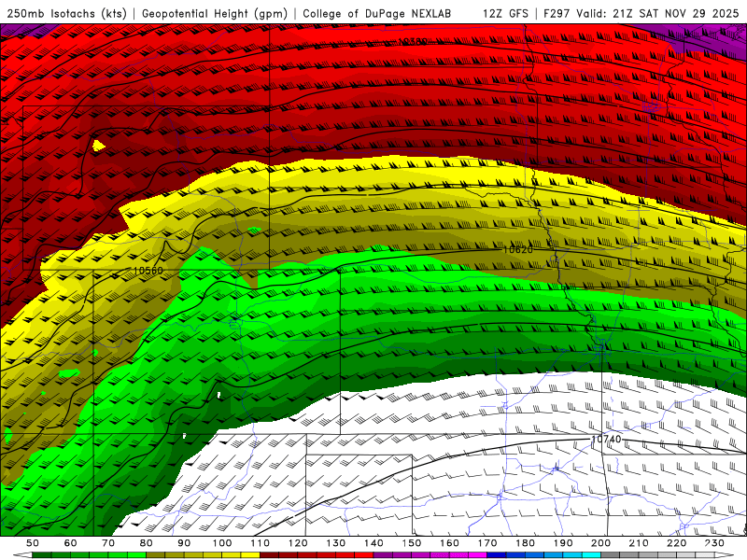Click the 10560 height contour label
Screen dimensions: 747x560
[148, 271]
